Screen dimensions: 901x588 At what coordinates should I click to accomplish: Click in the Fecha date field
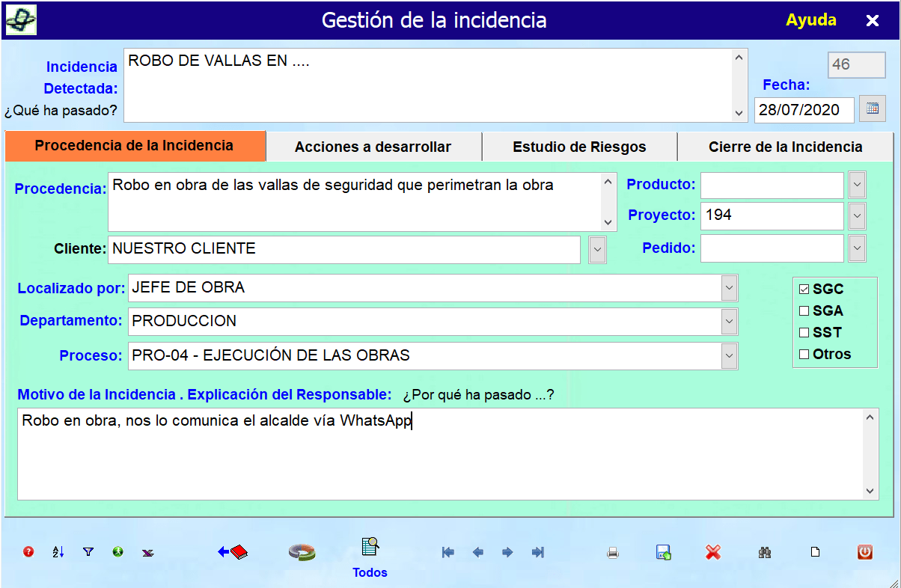[804, 109]
